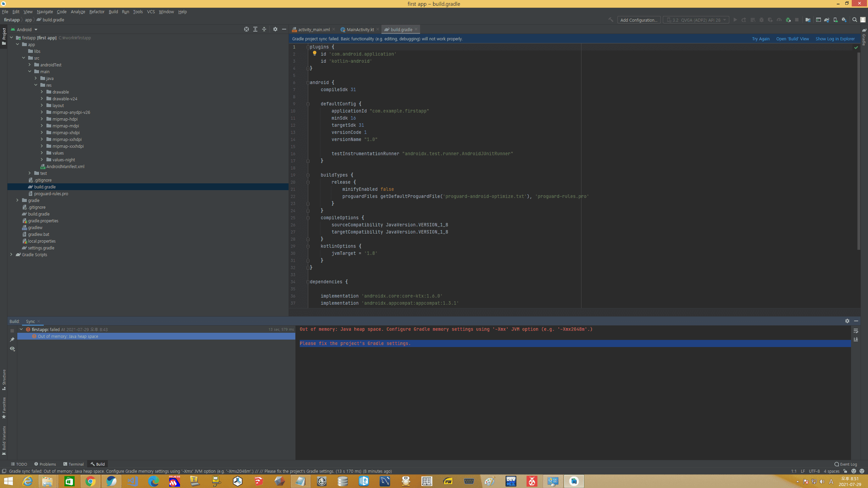Toggle soft-wrap in build output

pos(856,331)
